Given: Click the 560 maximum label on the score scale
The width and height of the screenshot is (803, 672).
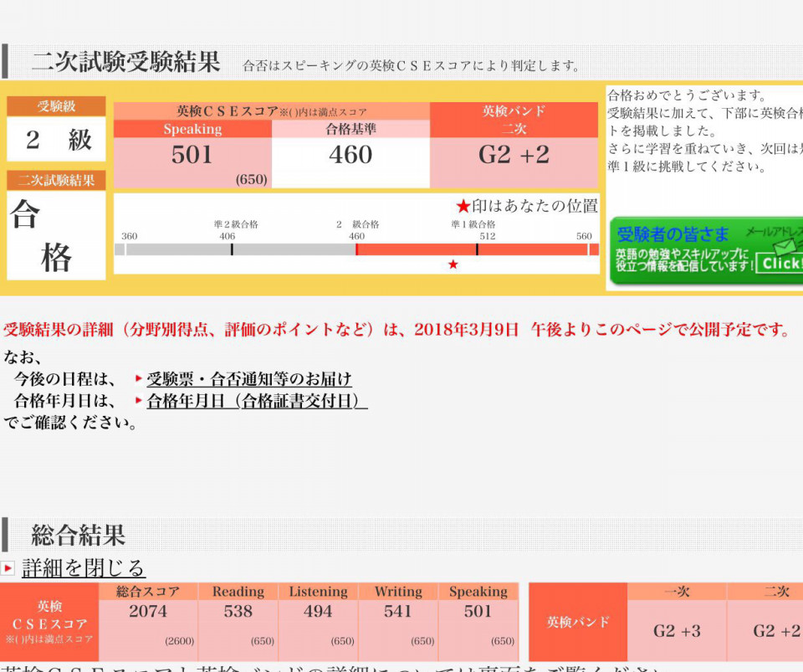Looking at the screenshot, I should tap(584, 236).
